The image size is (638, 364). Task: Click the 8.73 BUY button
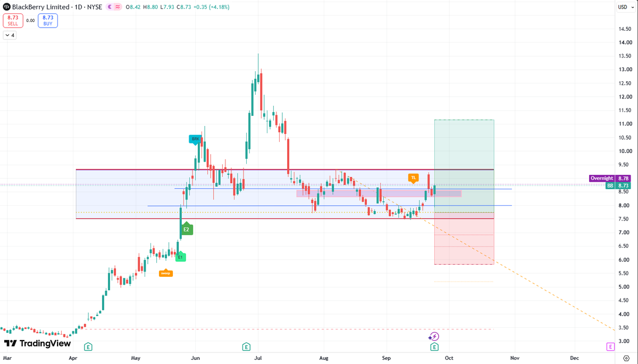[x=48, y=20]
